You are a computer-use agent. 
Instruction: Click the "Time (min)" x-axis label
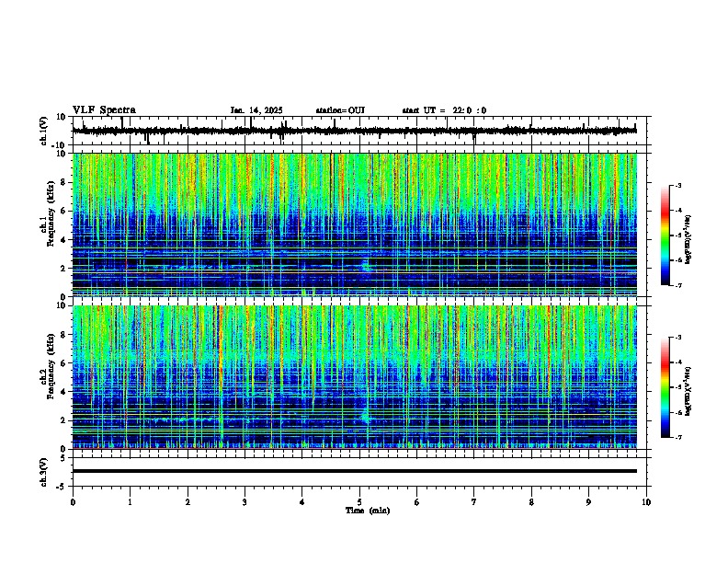(368, 511)
